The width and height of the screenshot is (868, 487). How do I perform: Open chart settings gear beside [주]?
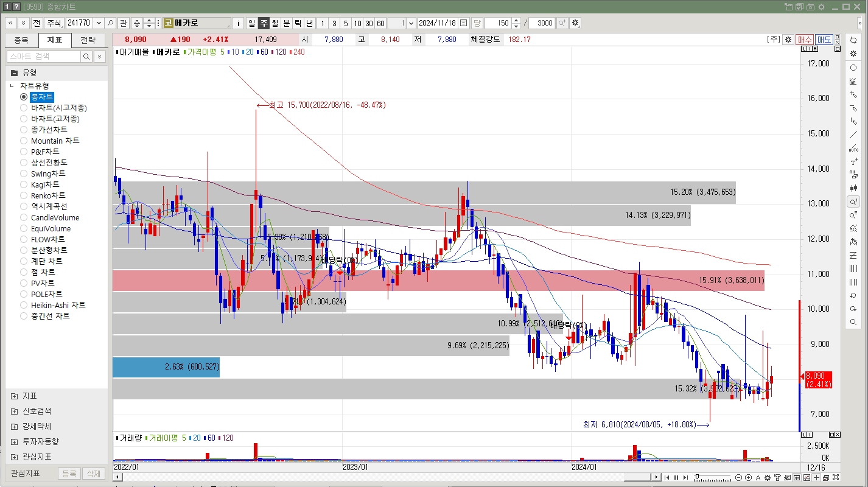pos(788,40)
